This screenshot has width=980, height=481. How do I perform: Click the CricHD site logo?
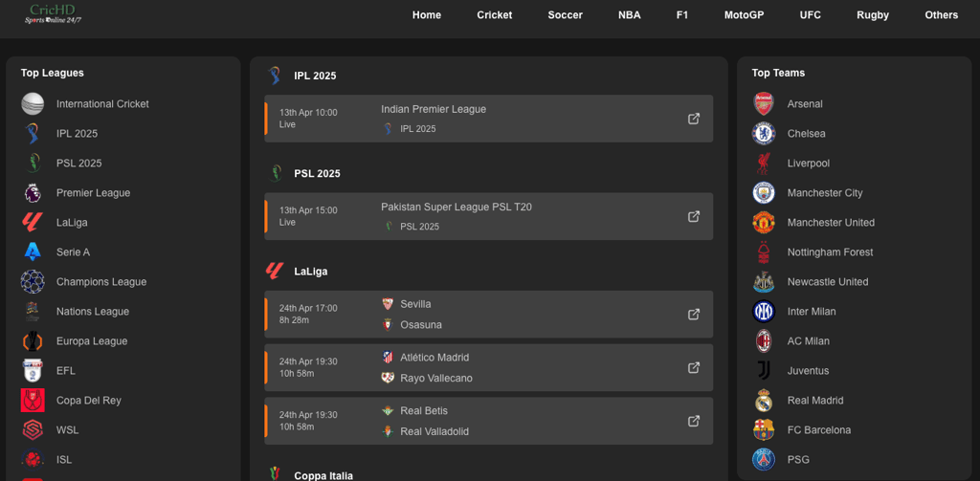pos(54,13)
